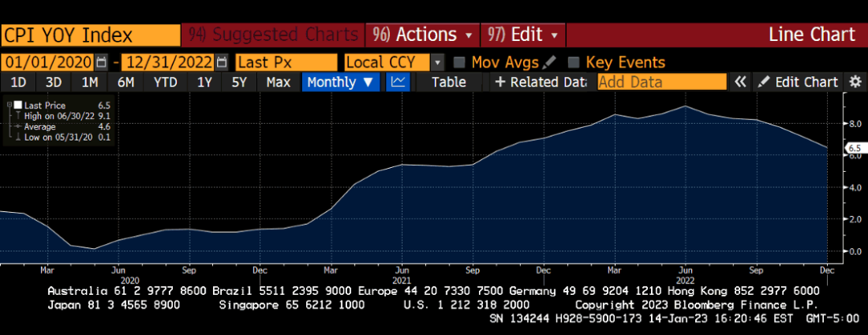Open the start date calendar picker
Image resolution: width=868 pixels, height=335 pixels.
(x=101, y=62)
